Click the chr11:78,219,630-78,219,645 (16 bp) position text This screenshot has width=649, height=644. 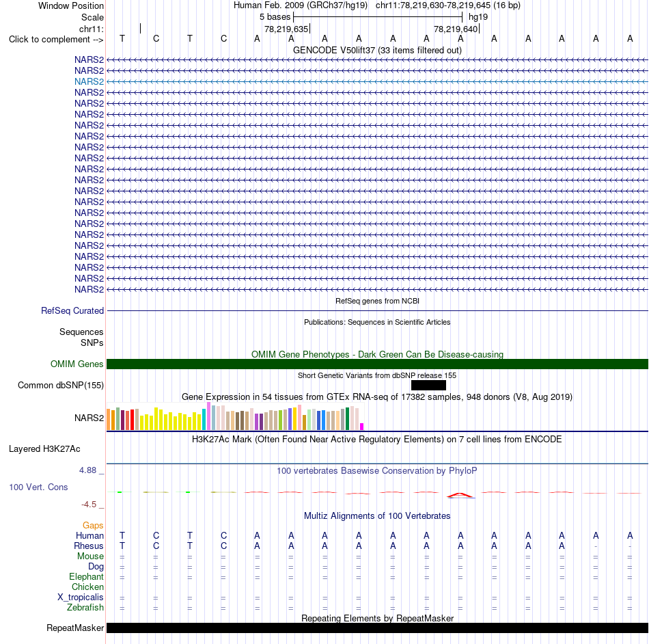(x=448, y=5)
